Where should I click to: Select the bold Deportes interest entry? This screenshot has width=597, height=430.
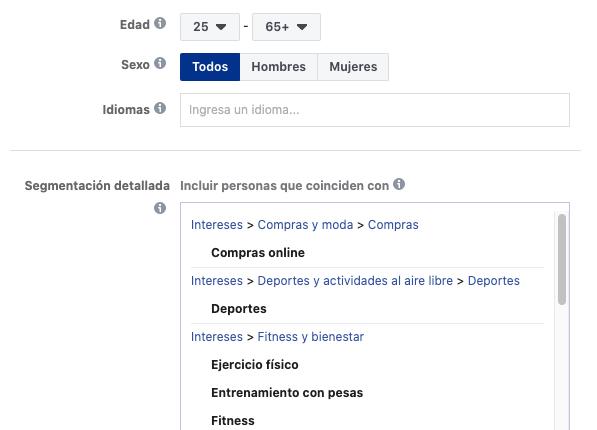(239, 309)
